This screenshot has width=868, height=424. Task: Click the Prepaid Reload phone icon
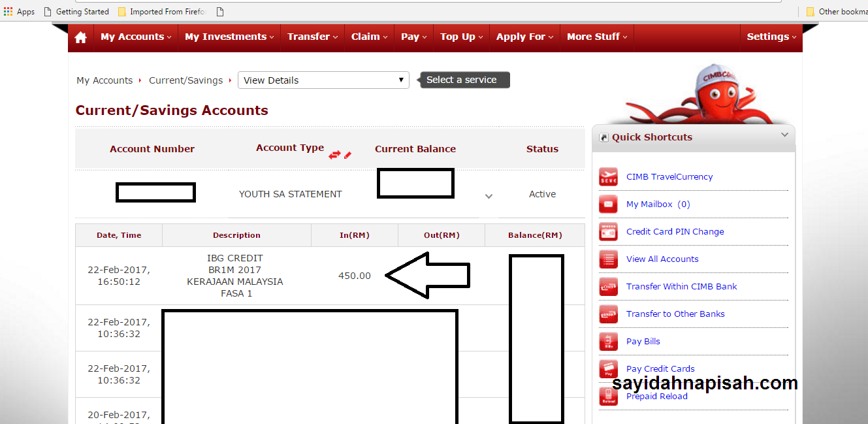pyautogui.click(x=608, y=397)
